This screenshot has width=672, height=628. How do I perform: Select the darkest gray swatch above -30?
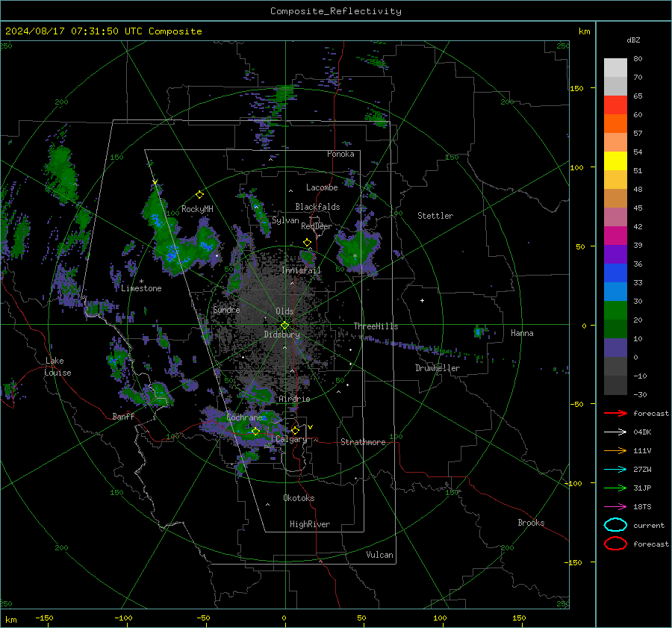615,385
